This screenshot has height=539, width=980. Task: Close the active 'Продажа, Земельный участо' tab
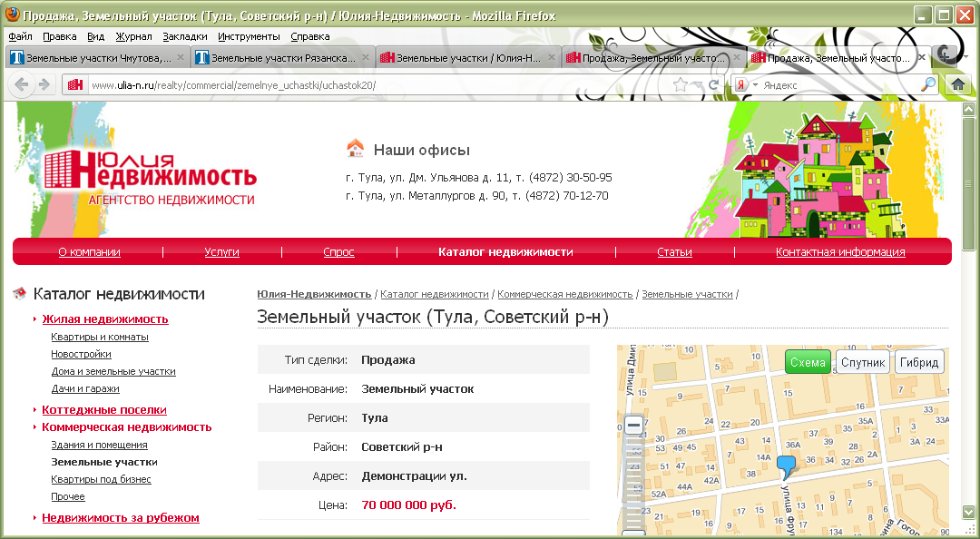click(x=921, y=57)
